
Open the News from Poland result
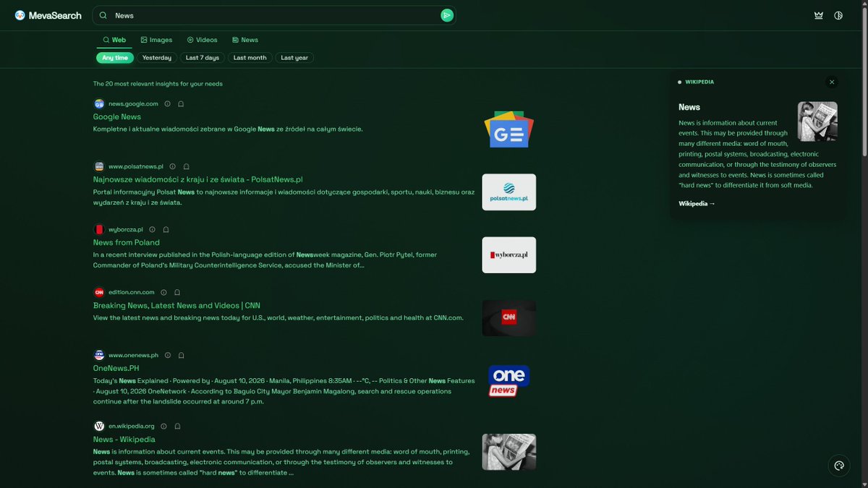coord(127,242)
